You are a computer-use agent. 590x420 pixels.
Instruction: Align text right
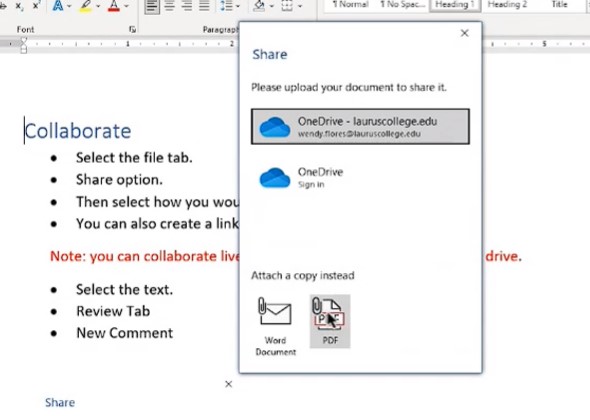(x=187, y=5)
